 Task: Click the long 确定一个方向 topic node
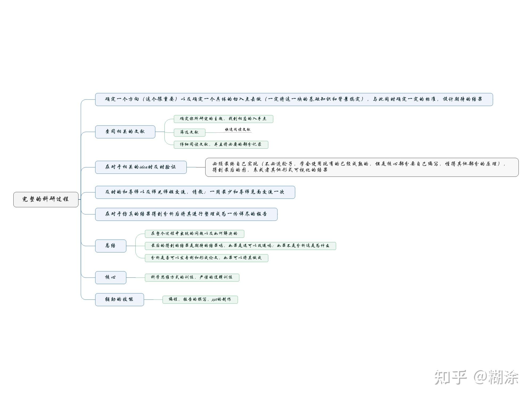point(294,99)
